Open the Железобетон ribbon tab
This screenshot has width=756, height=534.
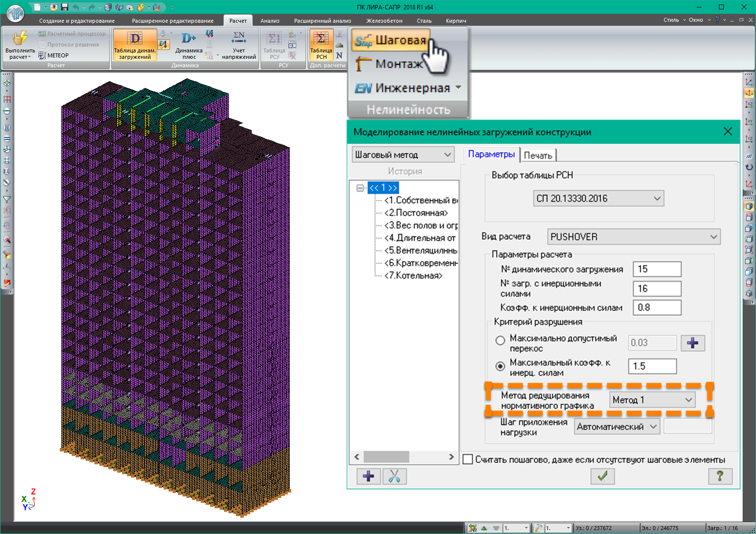click(x=384, y=21)
